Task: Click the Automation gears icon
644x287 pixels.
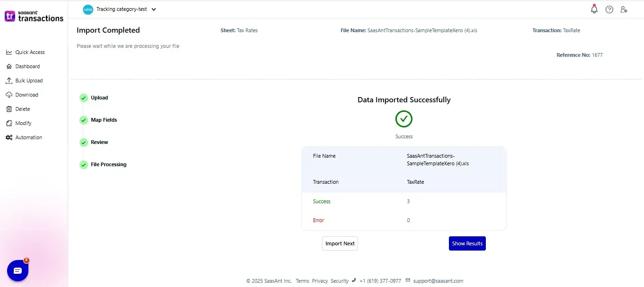Action: [9, 137]
